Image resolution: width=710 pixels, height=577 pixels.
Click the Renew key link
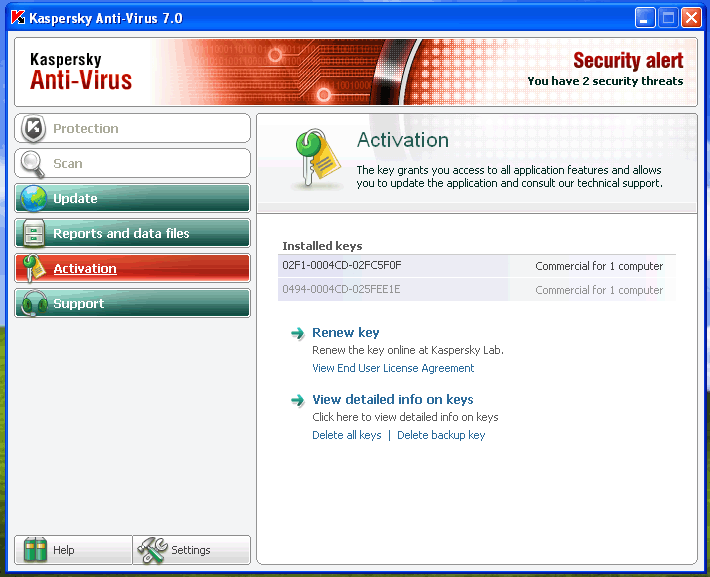[345, 333]
